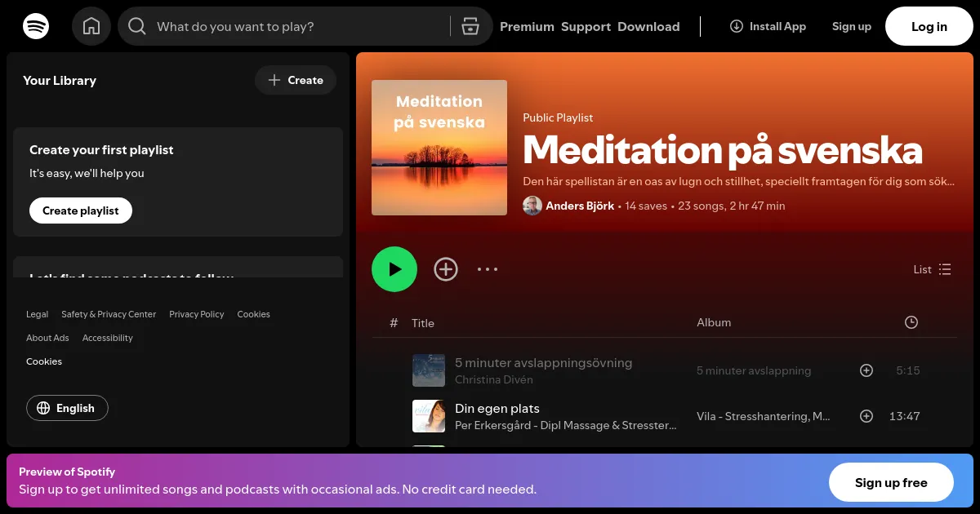The width and height of the screenshot is (980, 514).
Task: Click the Spotify logo
Action: (36, 25)
